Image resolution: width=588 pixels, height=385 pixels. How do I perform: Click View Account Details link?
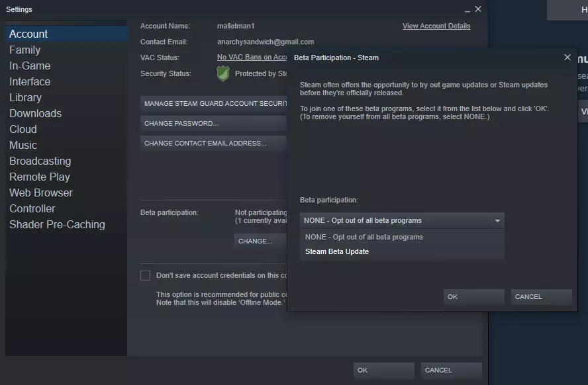click(436, 26)
